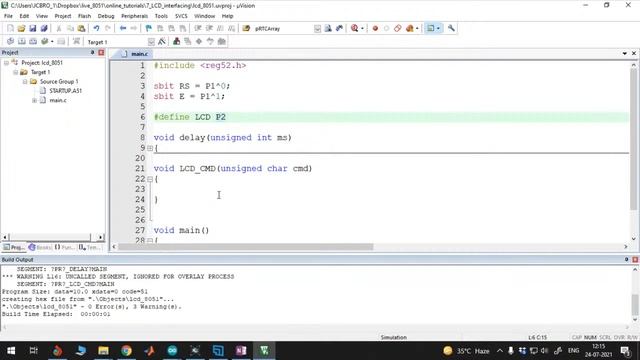Open the SVCS menu
This screenshot has height=360, width=640.
[181, 16]
